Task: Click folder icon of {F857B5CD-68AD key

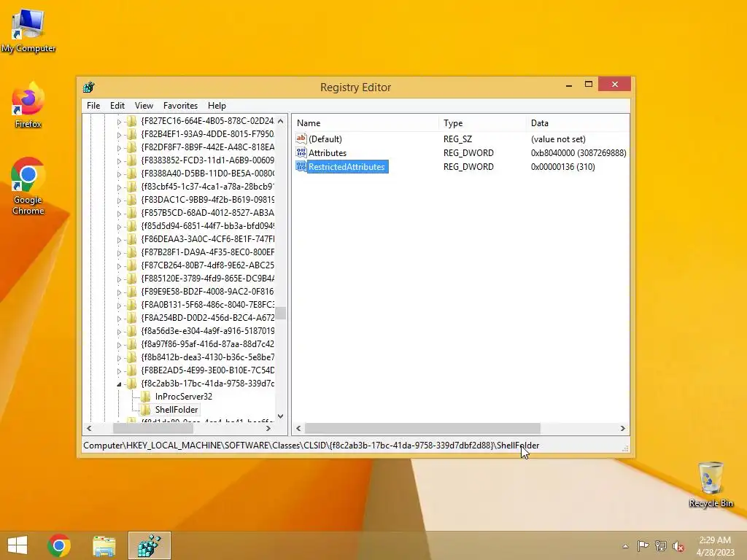Action: coord(131,213)
